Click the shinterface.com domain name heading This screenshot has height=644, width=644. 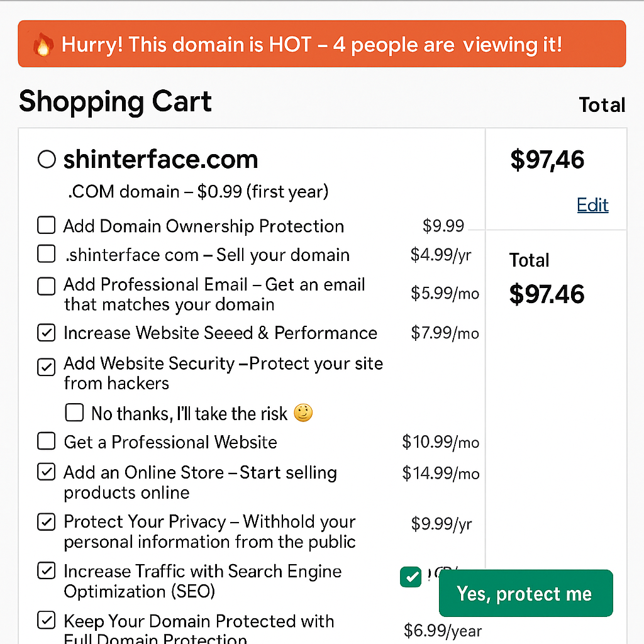[x=160, y=159]
